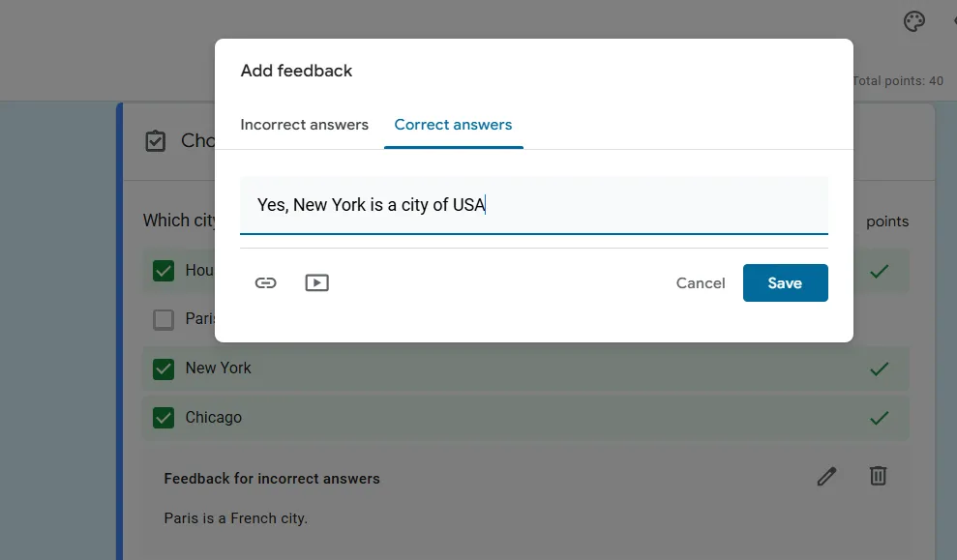The image size is (957, 560).
Task: Edit incorrect answers feedback with pencil icon
Action: point(826,476)
